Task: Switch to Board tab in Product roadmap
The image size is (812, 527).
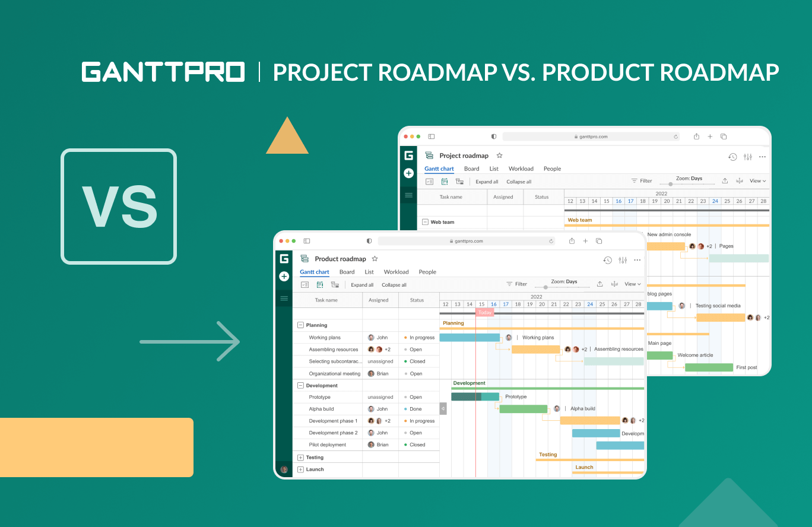Action: (x=347, y=272)
